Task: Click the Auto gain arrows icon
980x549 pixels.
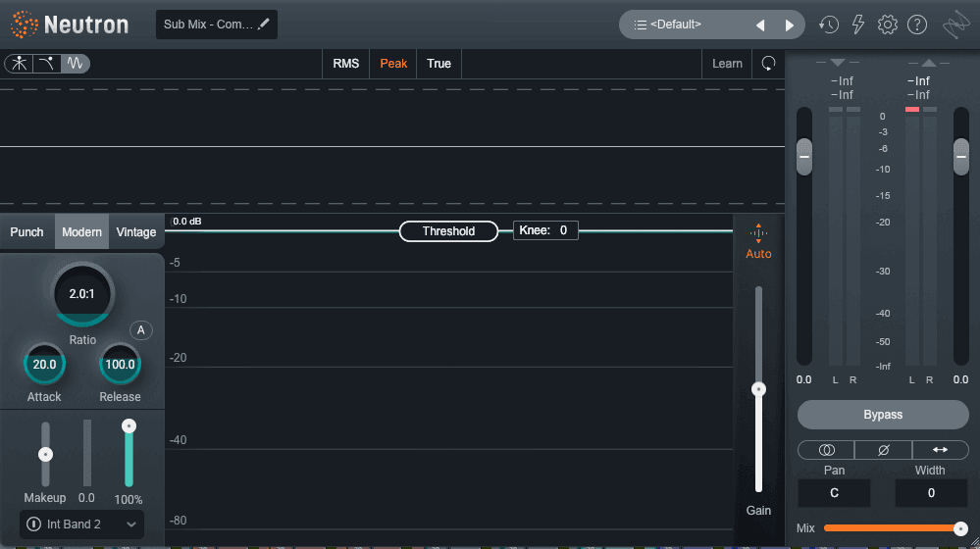Action: 758,233
